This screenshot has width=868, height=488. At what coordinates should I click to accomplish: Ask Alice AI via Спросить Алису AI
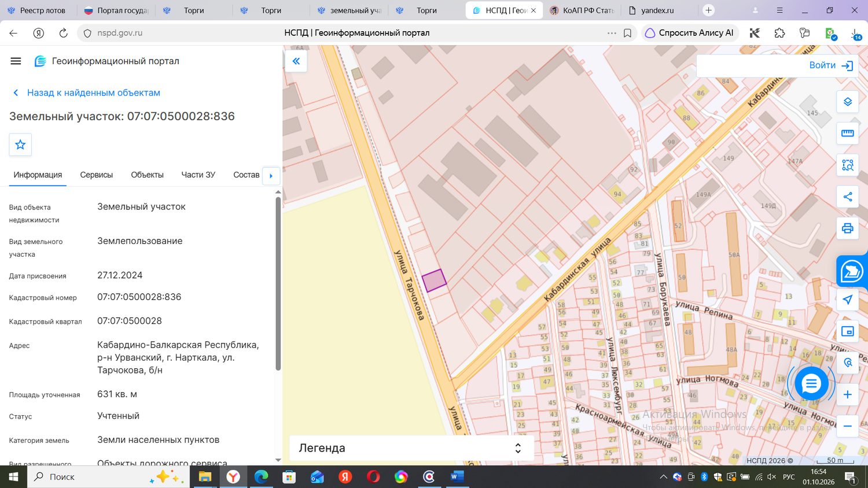[x=690, y=33]
